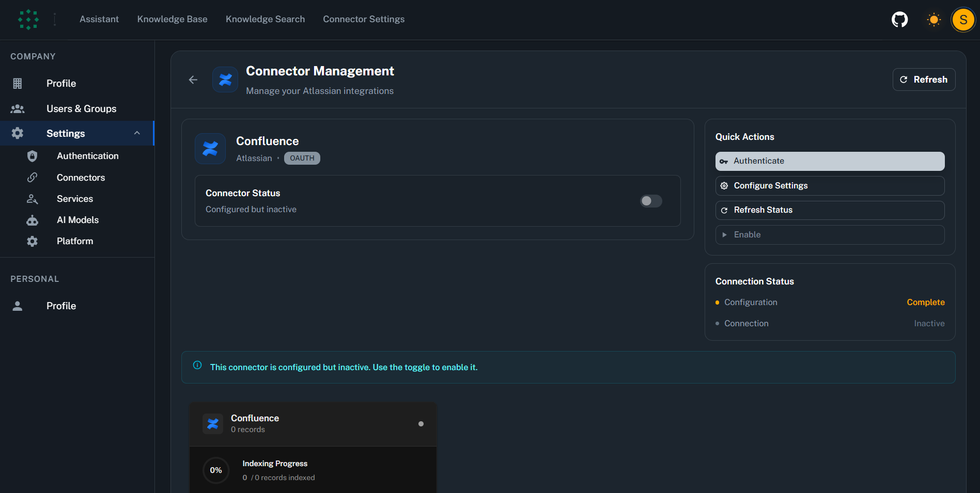The image size is (980, 493).
Task: Toggle the light theme sun icon
Action: coord(934,19)
